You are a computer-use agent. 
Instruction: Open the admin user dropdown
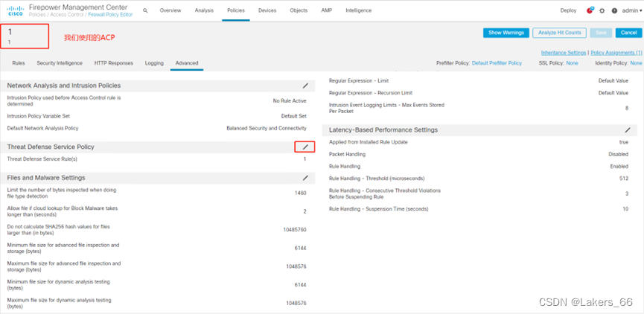tap(631, 10)
